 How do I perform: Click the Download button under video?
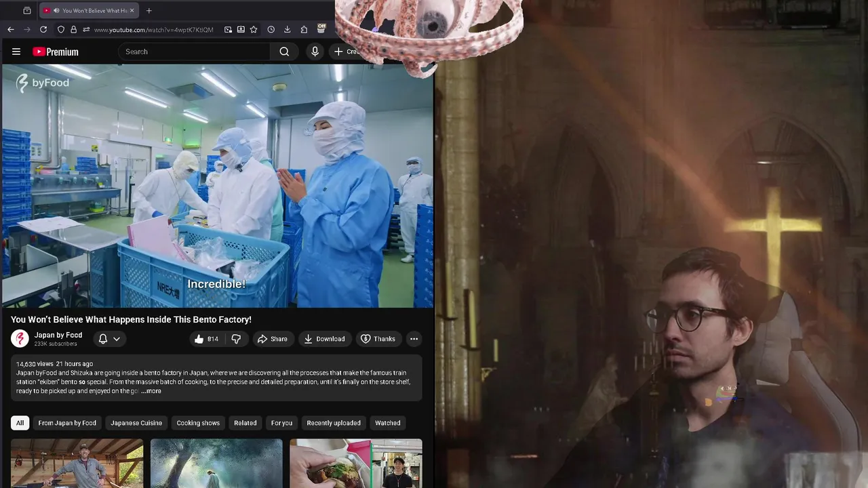pyautogui.click(x=324, y=339)
